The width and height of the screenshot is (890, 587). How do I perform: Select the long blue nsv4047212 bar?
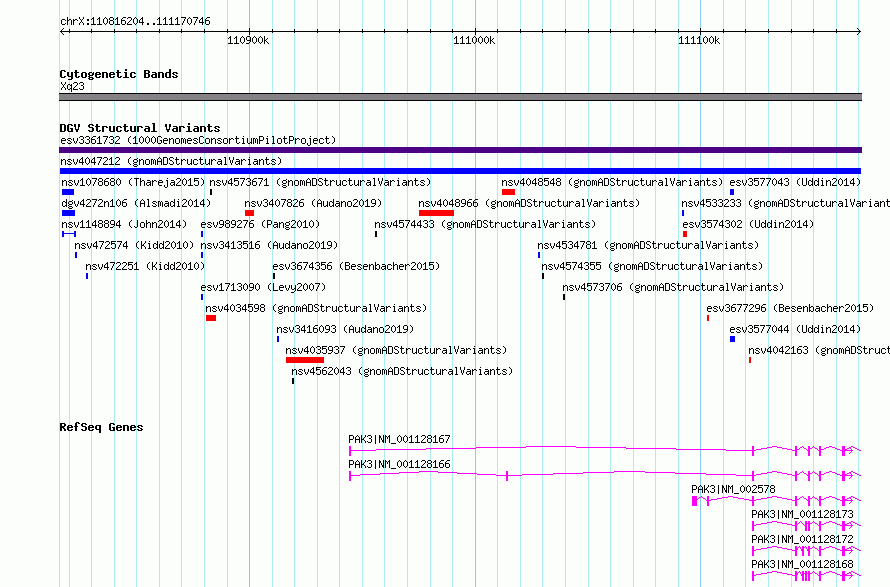tap(460, 171)
